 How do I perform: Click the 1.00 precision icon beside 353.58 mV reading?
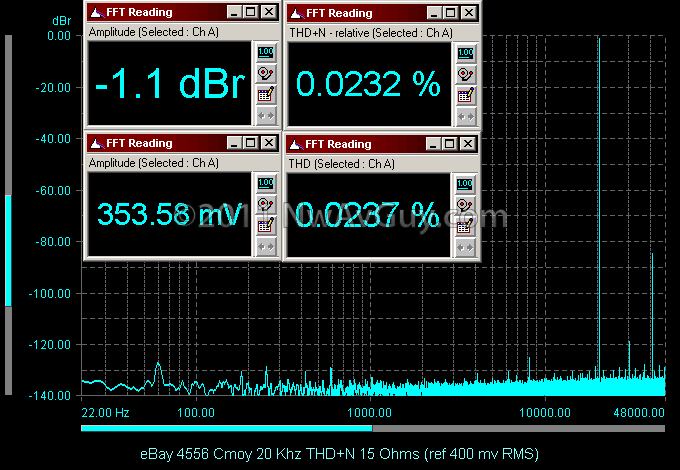click(x=266, y=184)
